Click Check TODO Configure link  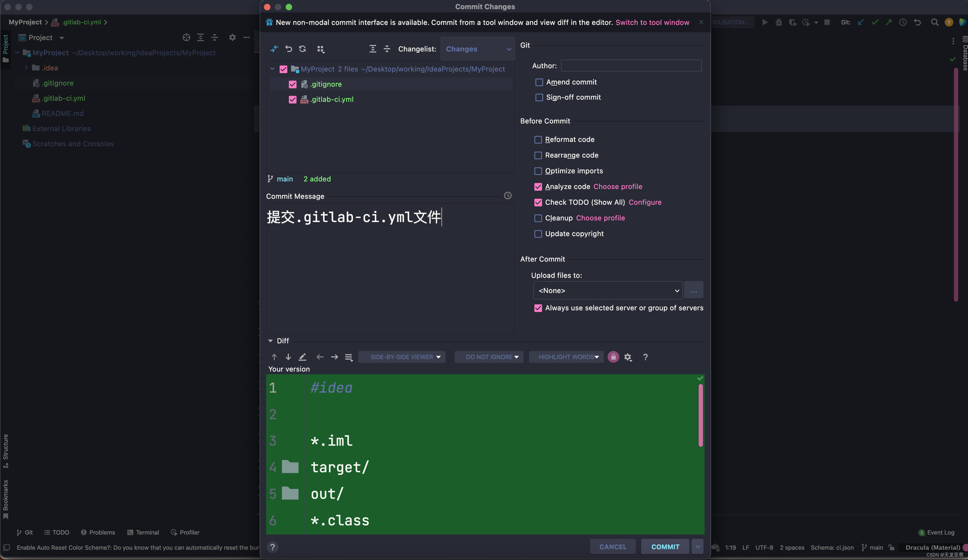[x=645, y=203]
